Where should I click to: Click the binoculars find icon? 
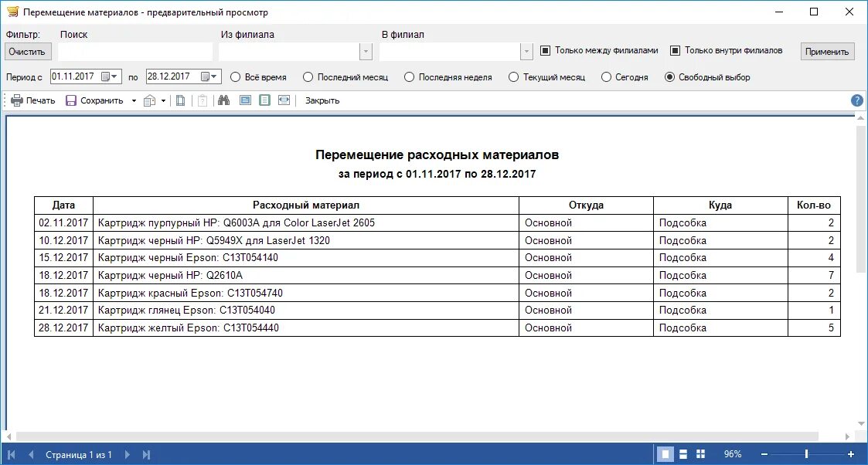pyautogui.click(x=223, y=100)
